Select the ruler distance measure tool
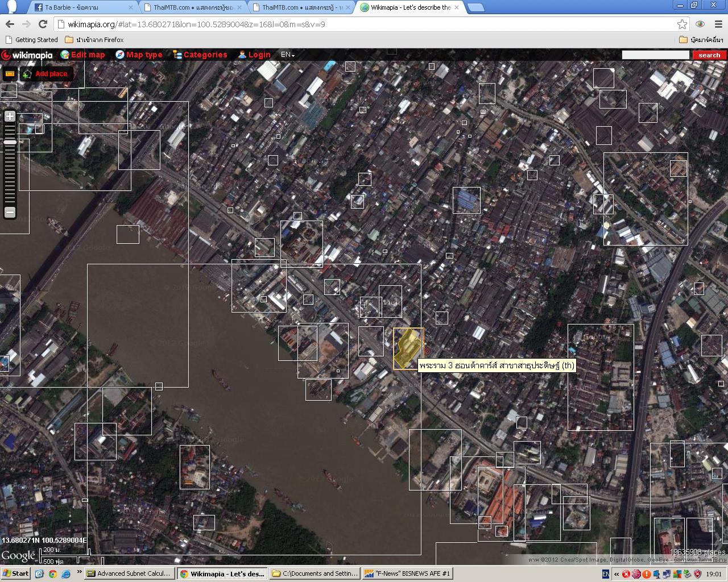The image size is (728, 582). tap(9, 74)
